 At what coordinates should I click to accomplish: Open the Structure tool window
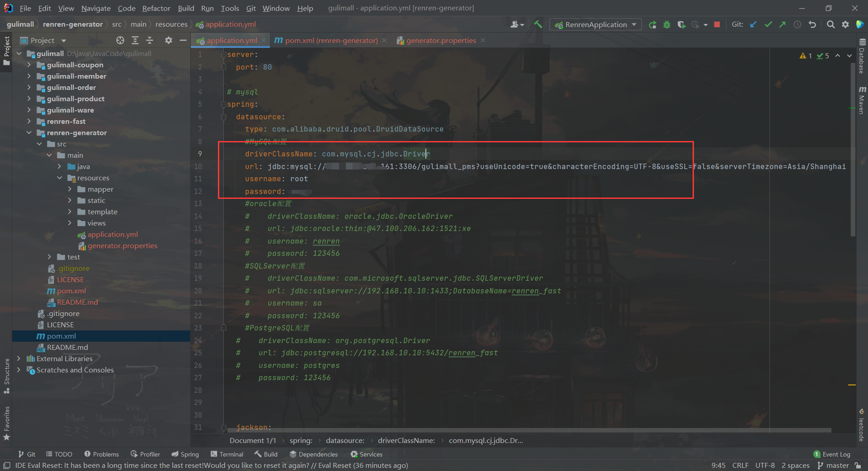(x=7, y=375)
